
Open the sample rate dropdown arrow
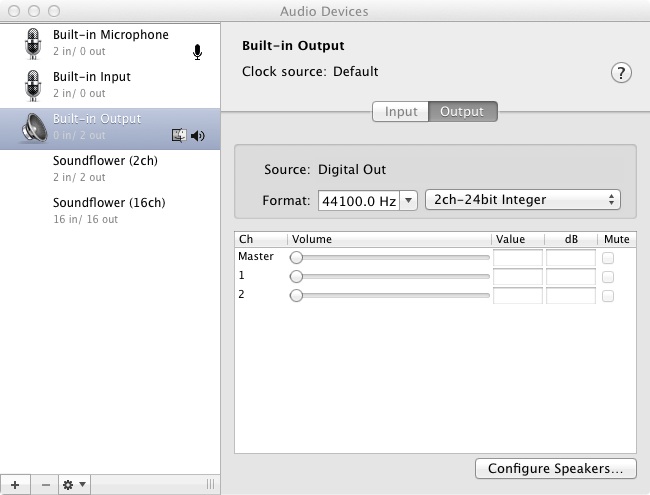click(x=408, y=201)
